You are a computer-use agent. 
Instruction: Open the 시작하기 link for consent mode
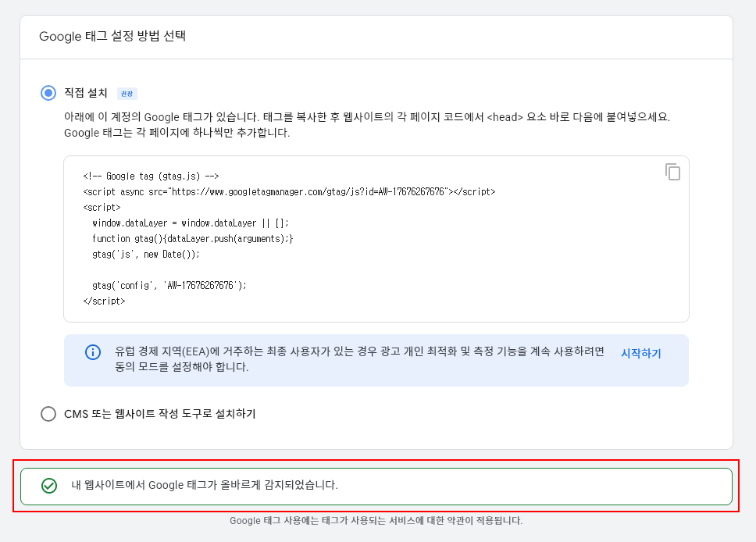(640, 354)
